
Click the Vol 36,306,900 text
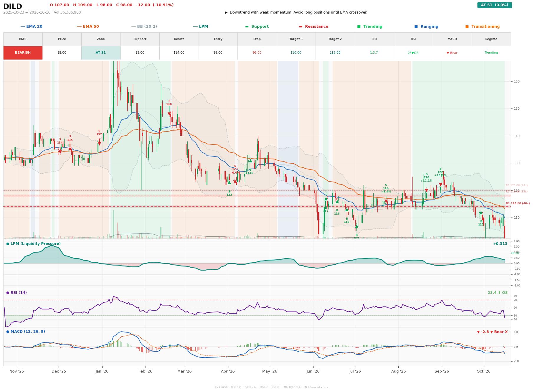point(67,12)
